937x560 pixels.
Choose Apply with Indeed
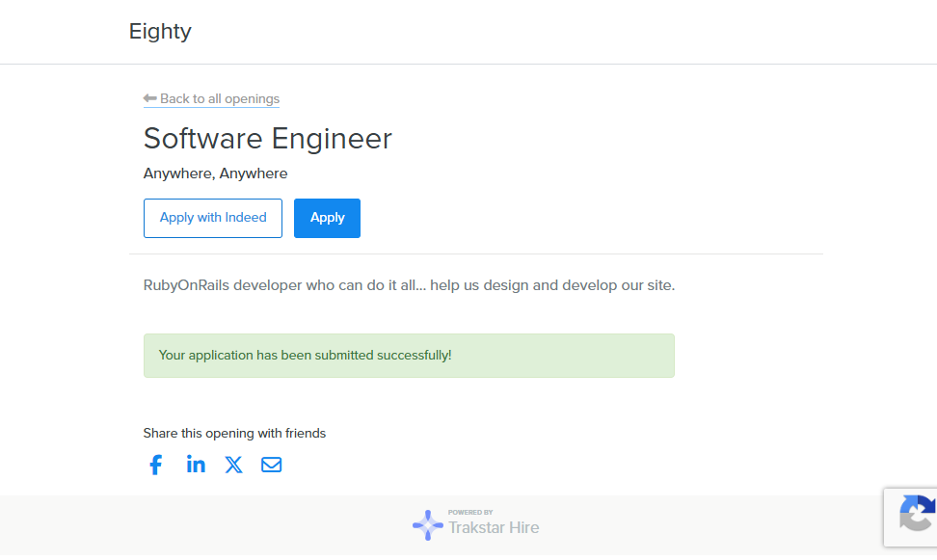[213, 218]
